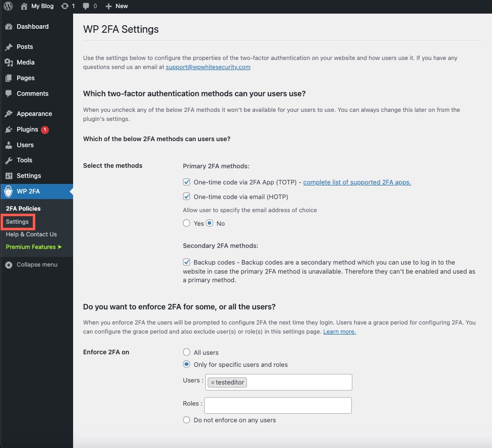Open complete list of supported 2FA apps
Screen dimensions: 492x448
click(x=357, y=182)
